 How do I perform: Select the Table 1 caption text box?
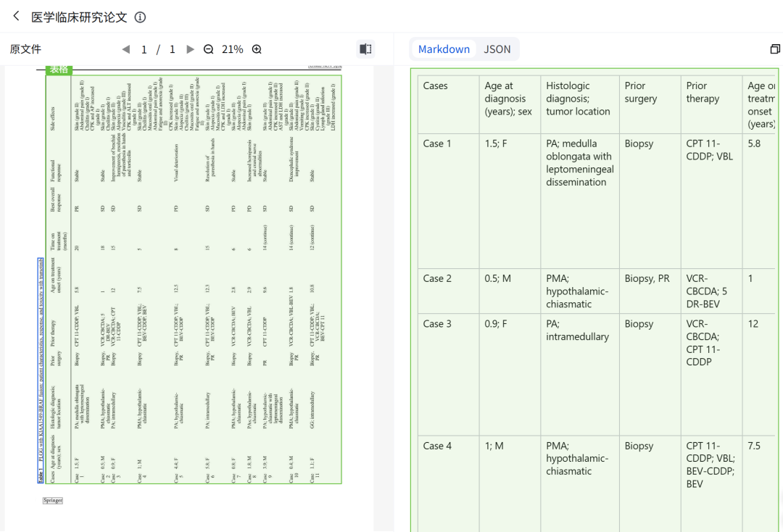41,370
